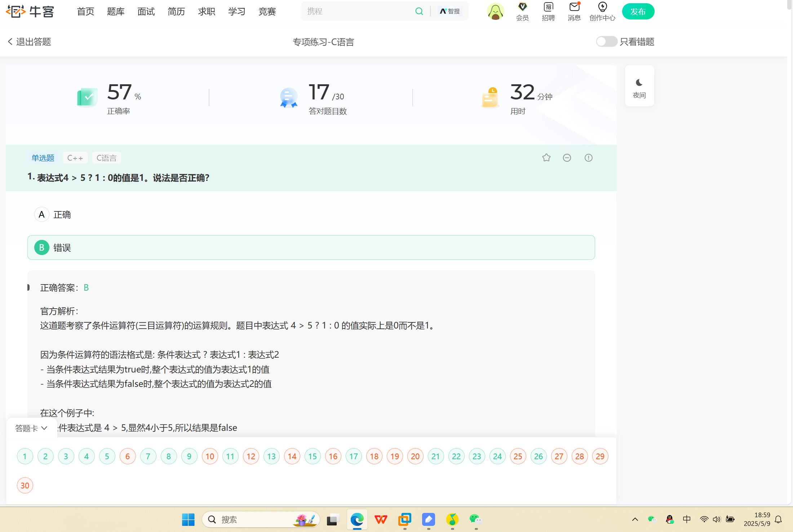Report question via exclamation circle icon
Image resolution: width=793 pixels, height=532 pixels.
tap(588, 158)
